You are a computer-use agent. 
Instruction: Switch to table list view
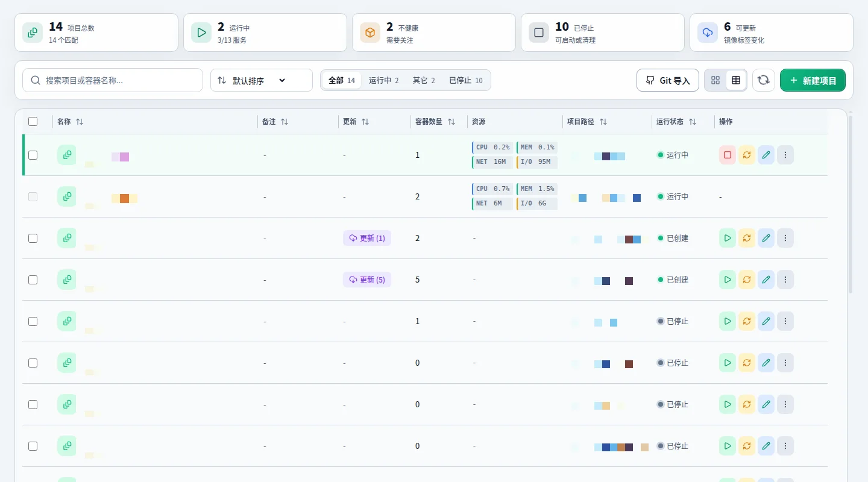point(736,80)
